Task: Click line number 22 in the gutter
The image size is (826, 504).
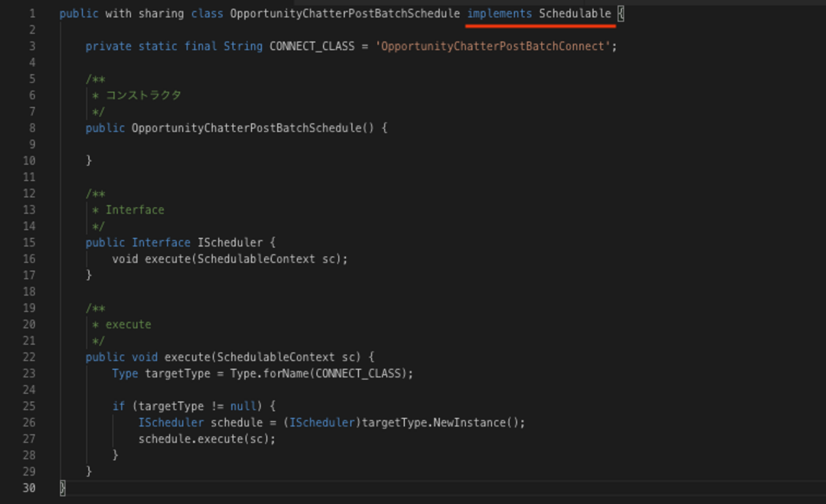Action: 29,357
